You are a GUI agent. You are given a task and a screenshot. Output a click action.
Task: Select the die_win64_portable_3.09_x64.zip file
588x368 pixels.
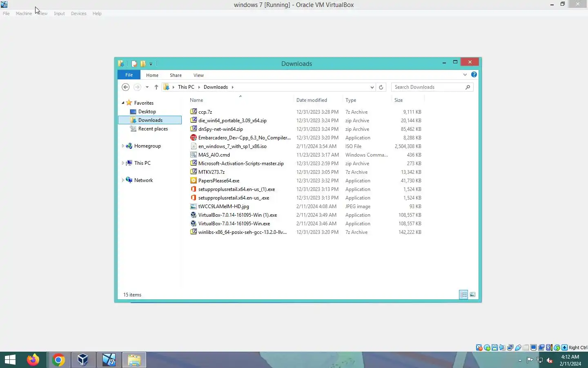point(232,121)
